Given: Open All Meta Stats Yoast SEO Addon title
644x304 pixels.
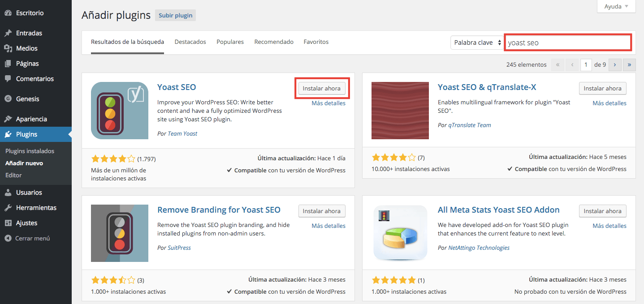Looking at the screenshot, I should (x=499, y=210).
